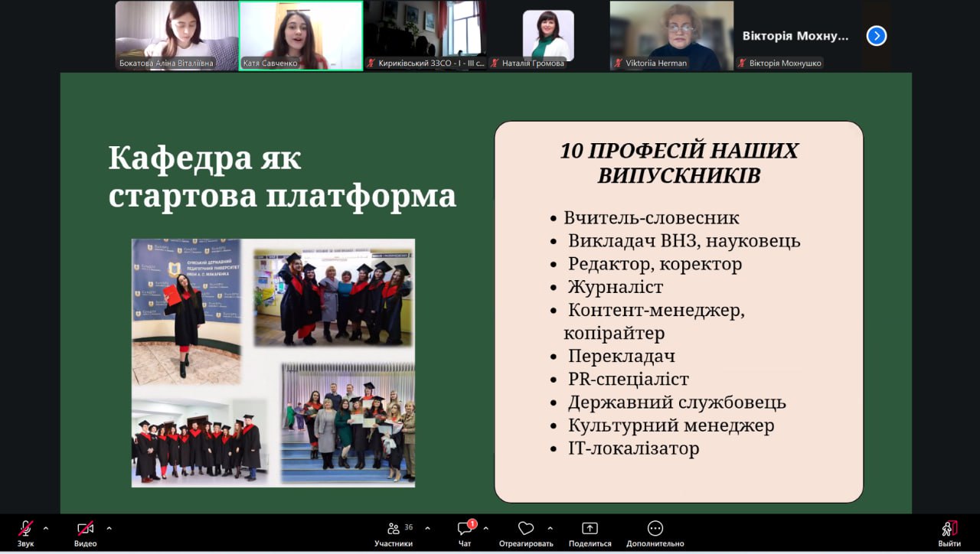
Task: Start screen sharing with Поделиться
Action: (590, 529)
